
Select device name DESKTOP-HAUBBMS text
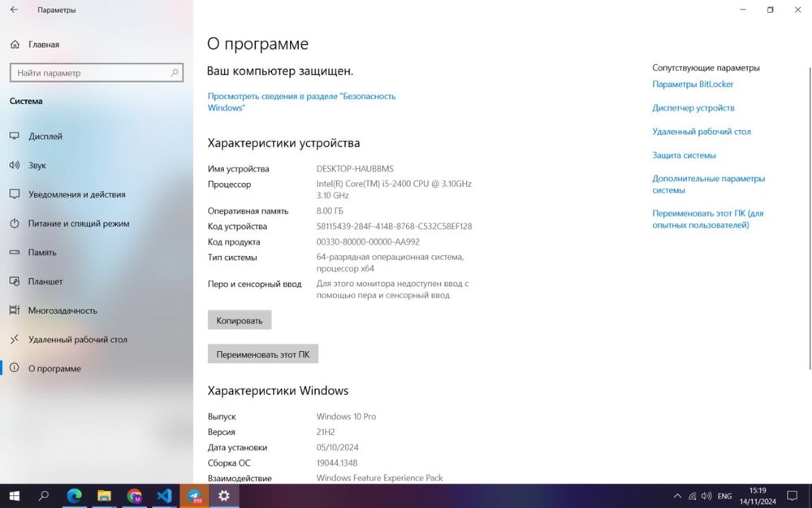coord(355,169)
